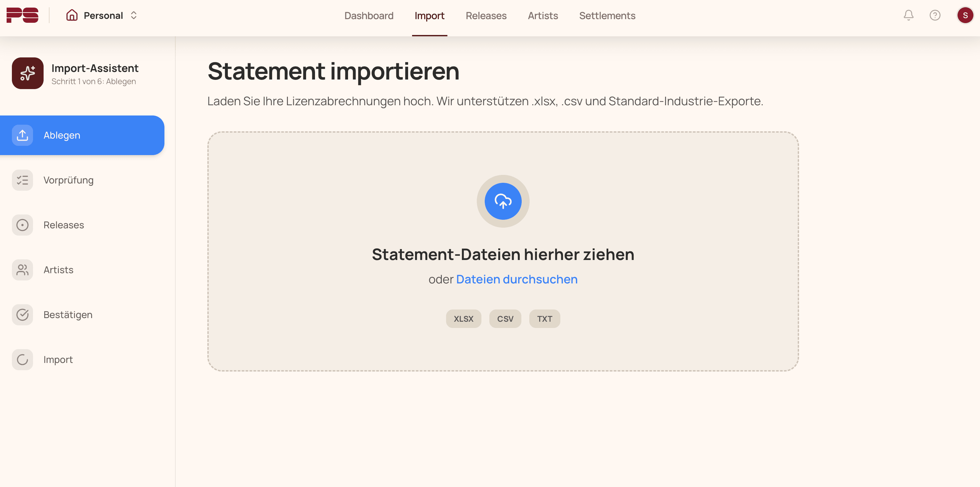Click the 'Import-Assistent' title text
This screenshot has height=487, width=980.
95,68
